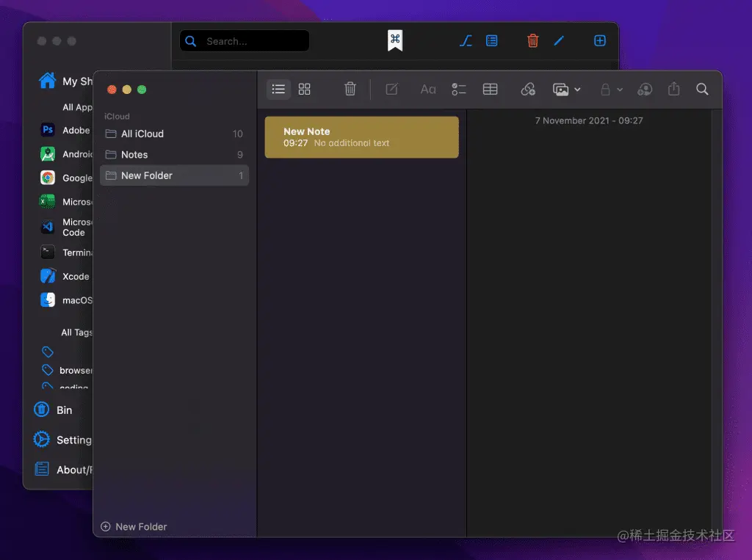Select Google Chrome in back window sidebar

(65, 178)
